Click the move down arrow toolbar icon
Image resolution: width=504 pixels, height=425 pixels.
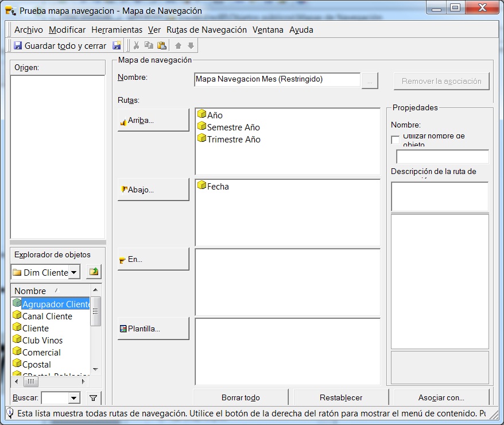(191, 45)
